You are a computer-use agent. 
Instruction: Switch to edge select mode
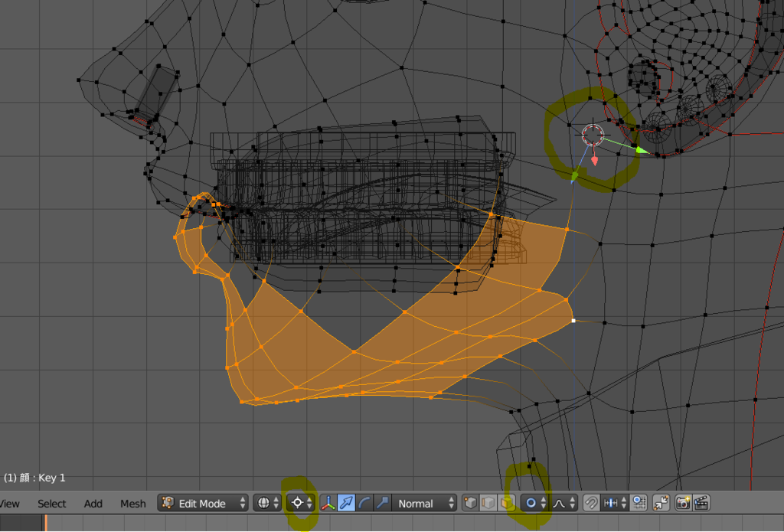pos(488,503)
